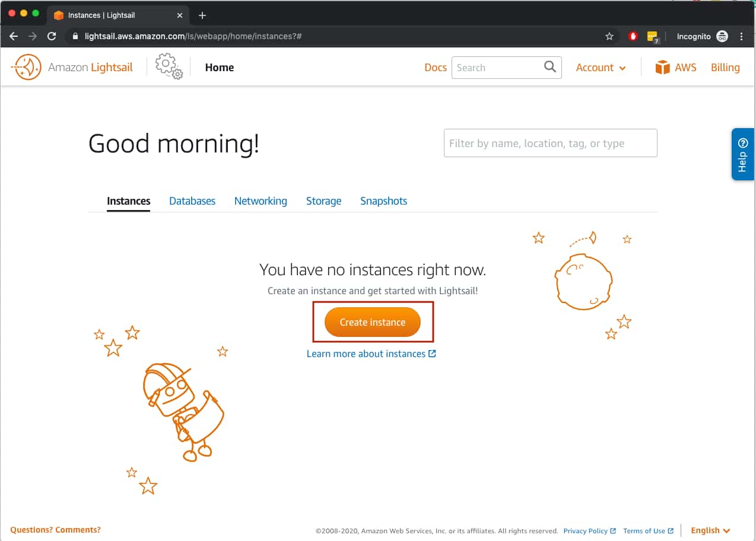Go to the Billing page
The image size is (756, 541).
pos(725,68)
